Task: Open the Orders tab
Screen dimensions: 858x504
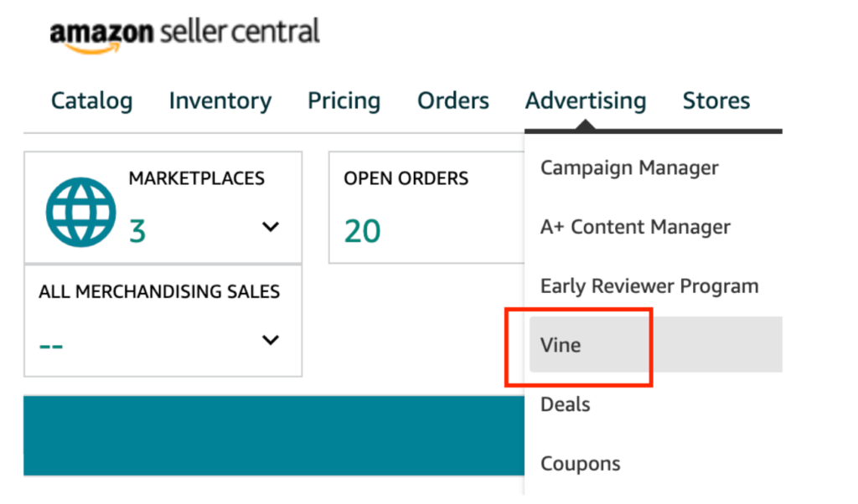Action: point(452,100)
